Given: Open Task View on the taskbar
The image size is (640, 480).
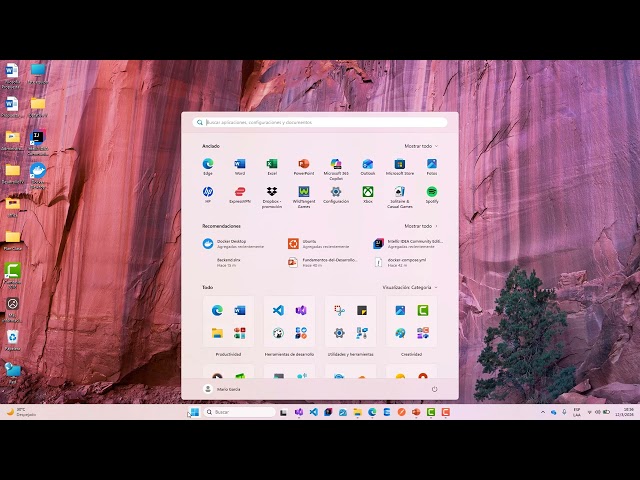Looking at the screenshot, I should [283, 412].
